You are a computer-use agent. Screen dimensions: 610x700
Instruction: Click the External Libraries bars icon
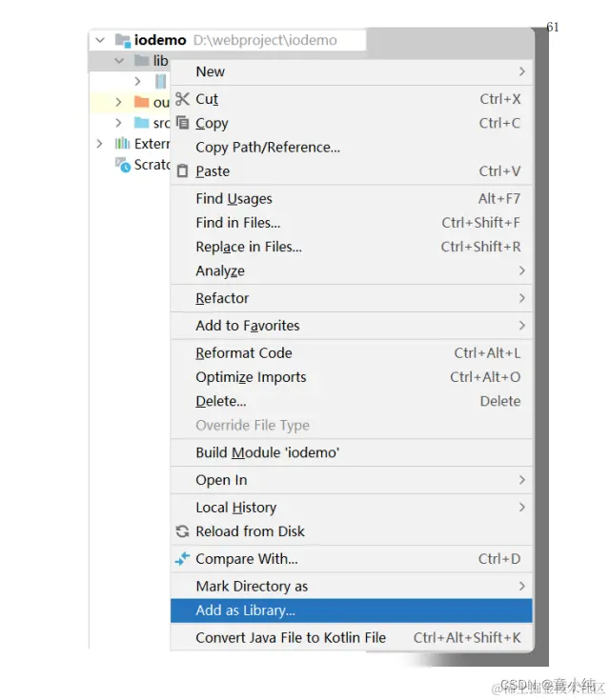click(x=122, y=143)
